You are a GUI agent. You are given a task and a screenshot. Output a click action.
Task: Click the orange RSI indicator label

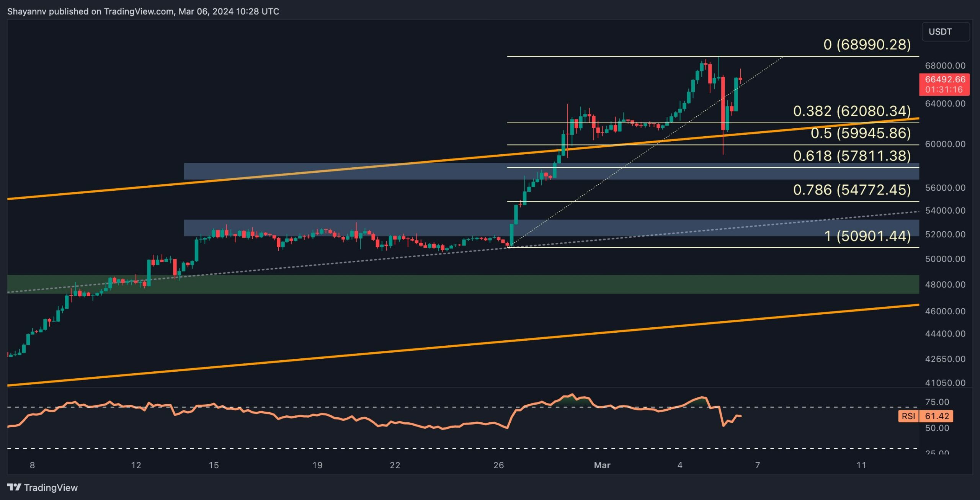click(x=908, y=416)
